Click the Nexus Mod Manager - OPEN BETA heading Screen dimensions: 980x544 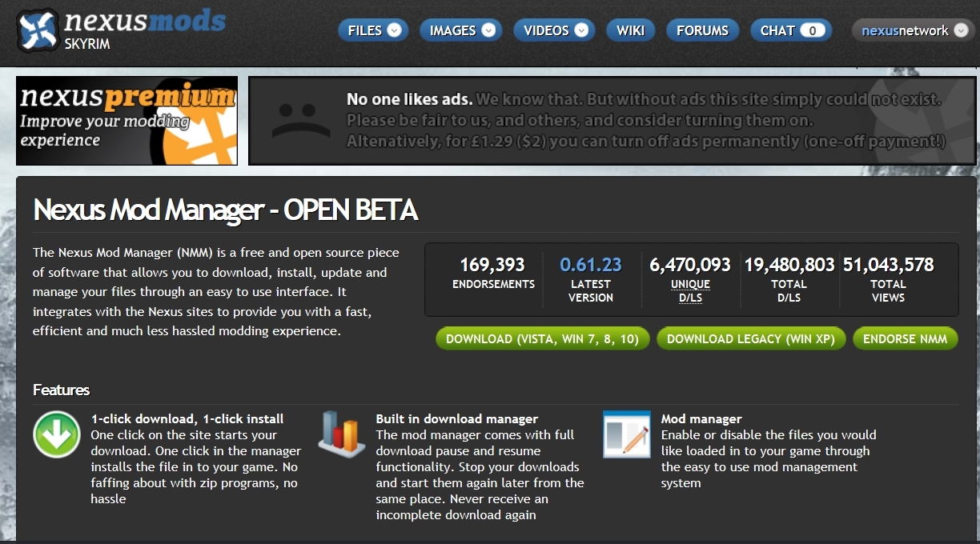pos(226,210)
